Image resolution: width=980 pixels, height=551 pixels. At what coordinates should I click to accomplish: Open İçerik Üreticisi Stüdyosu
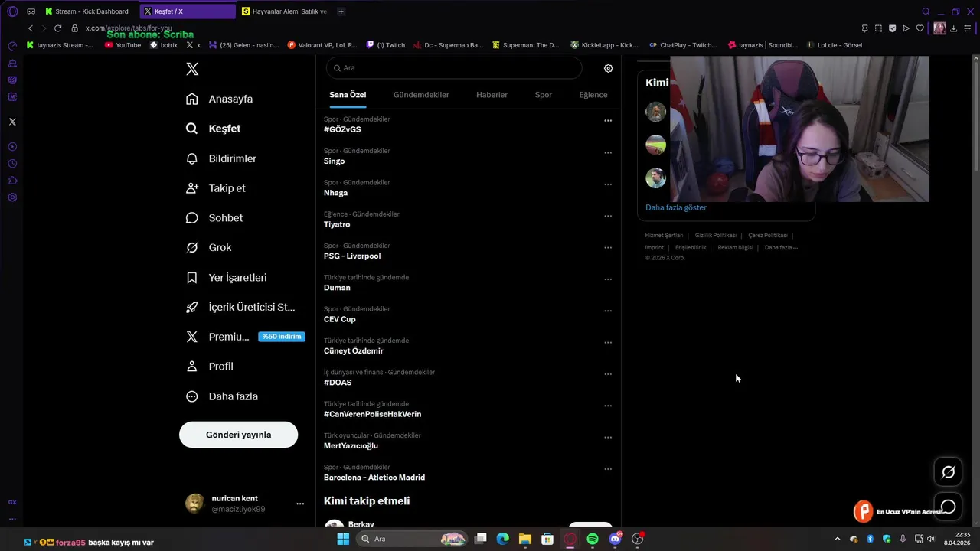click(240, 307)
